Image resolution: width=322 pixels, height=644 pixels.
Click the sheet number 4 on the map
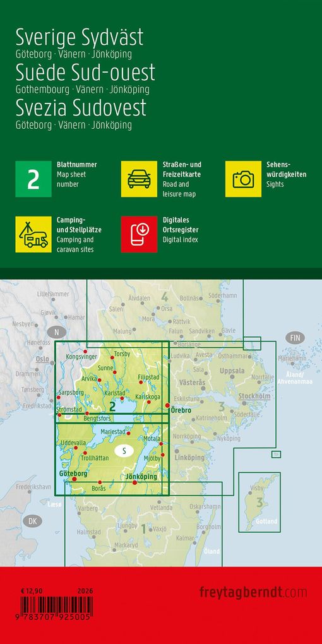165,297
